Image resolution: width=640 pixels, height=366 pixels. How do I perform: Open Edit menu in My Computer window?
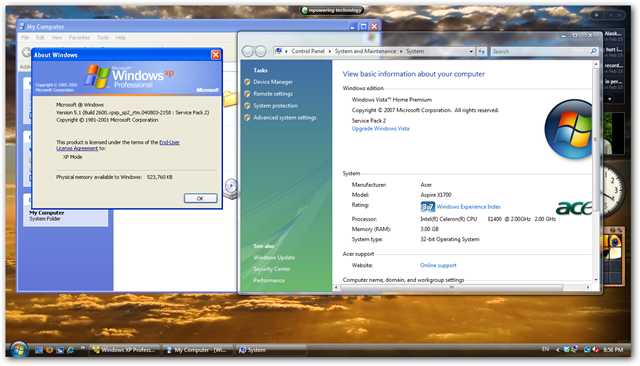pos(40,38)
